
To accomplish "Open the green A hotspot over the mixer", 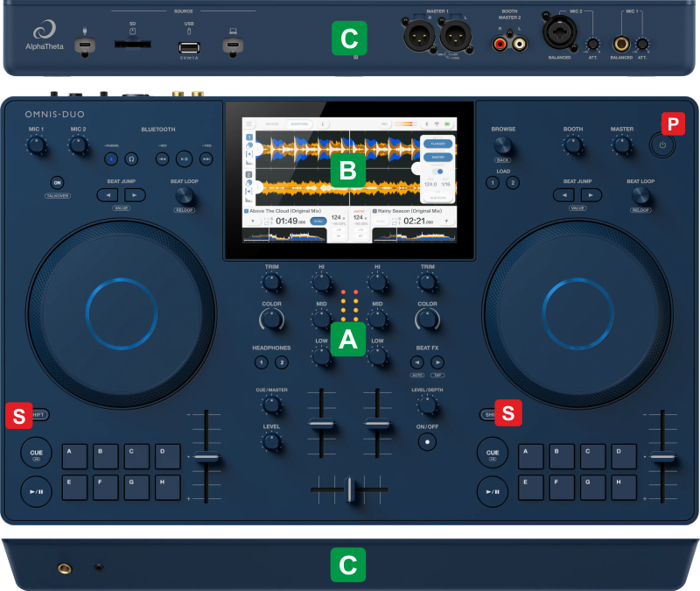I will click(348, 341).
